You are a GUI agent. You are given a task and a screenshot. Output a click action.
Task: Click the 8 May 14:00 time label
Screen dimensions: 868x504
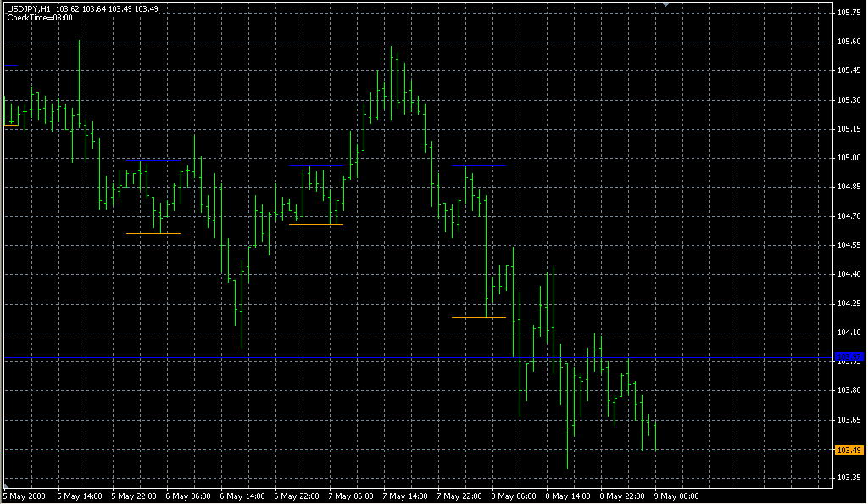[568, 496]
